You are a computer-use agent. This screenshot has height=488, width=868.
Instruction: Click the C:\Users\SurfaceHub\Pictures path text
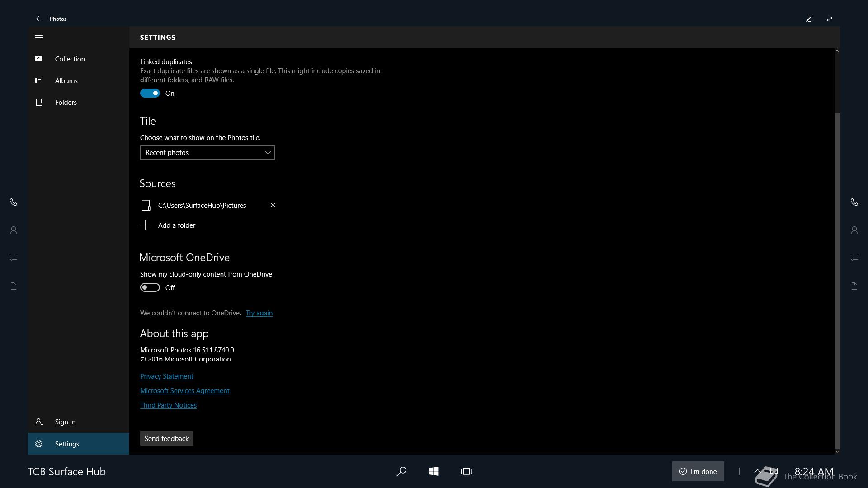[202, 205]
